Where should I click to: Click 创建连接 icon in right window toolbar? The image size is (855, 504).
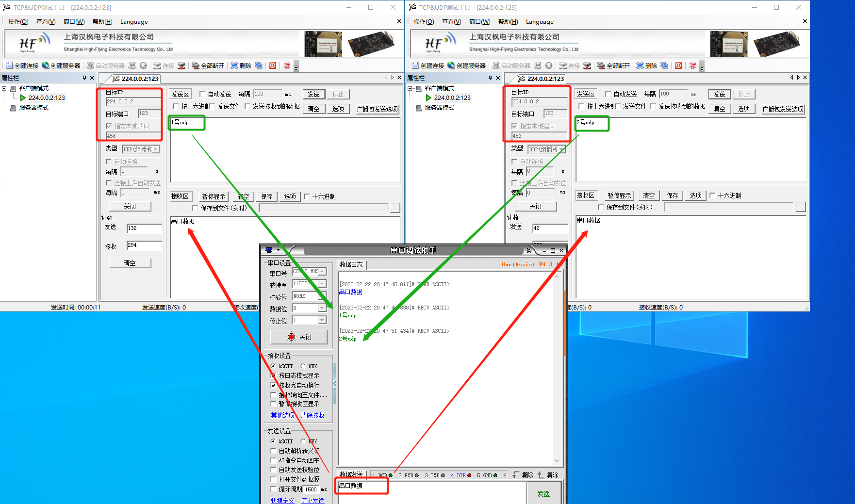pyautogui.click(x=415, y=65)
